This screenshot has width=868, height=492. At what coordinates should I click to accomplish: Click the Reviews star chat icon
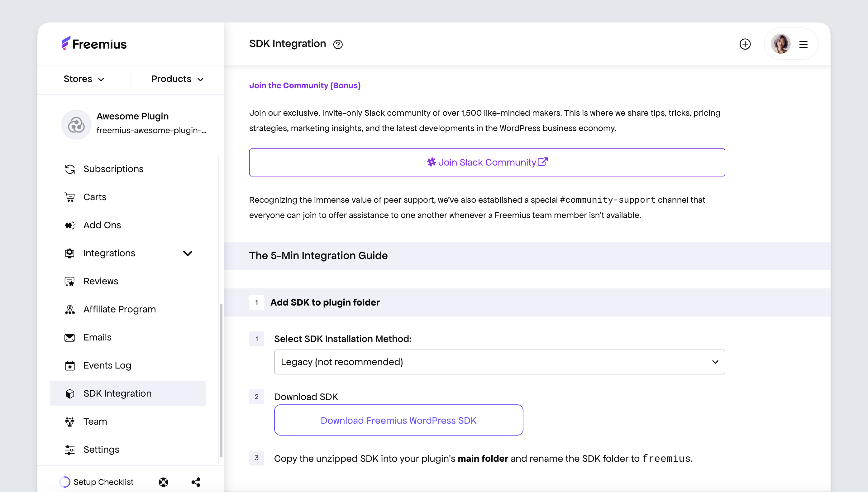tap(69, 282)
